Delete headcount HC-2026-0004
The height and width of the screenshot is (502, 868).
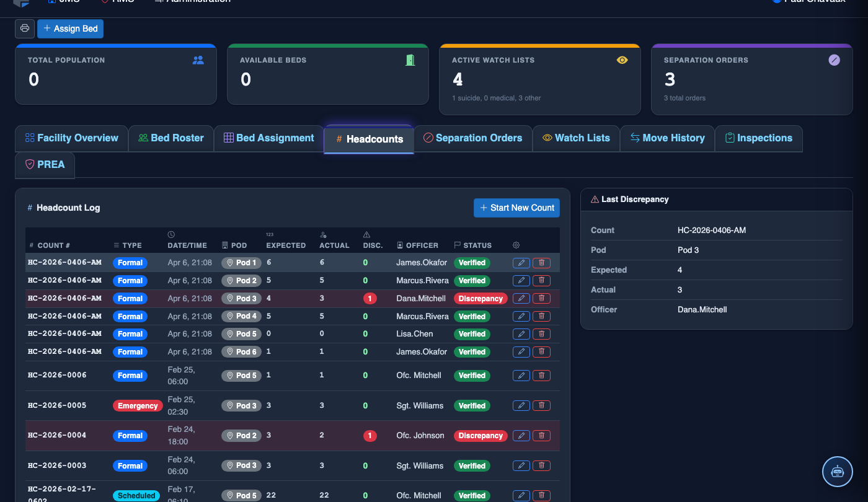pyautogui.click(x=541, y=436)
